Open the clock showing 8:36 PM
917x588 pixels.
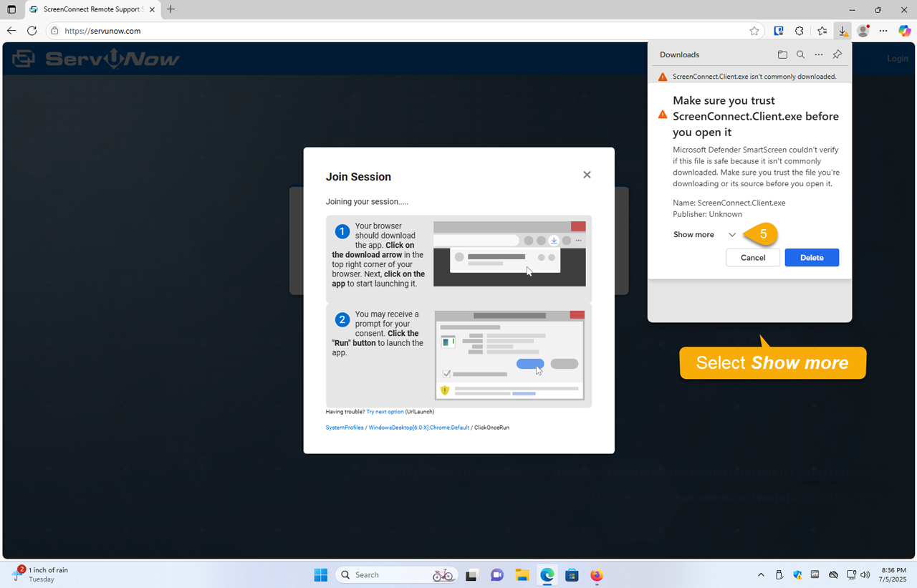click(x=893, y=574)
